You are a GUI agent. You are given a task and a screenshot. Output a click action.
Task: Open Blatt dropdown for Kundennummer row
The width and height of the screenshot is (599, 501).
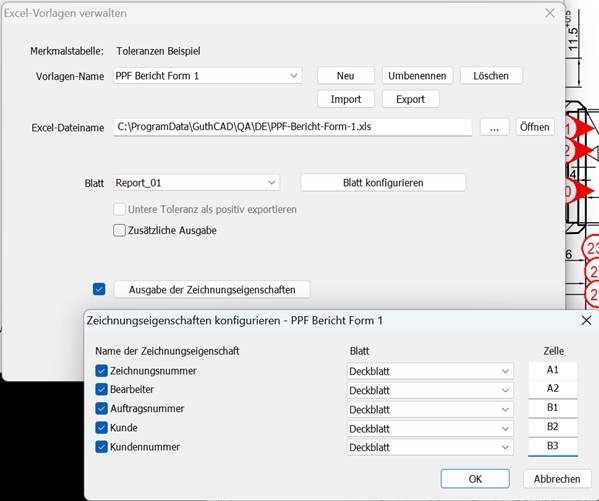[x=430, y=447]
